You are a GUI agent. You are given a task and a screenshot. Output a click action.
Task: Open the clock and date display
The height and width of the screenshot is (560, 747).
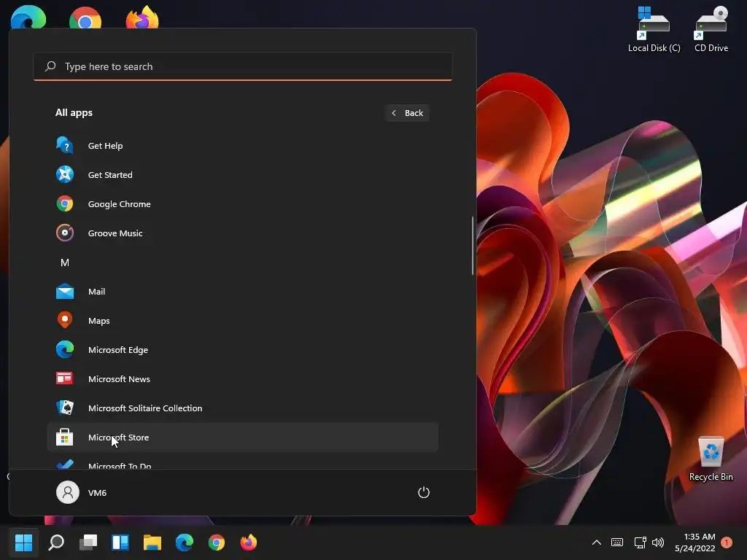point(695,542)
